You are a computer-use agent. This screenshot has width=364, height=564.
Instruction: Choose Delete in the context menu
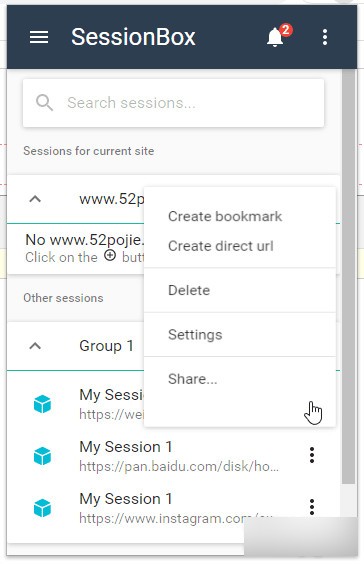pos(189,290)
